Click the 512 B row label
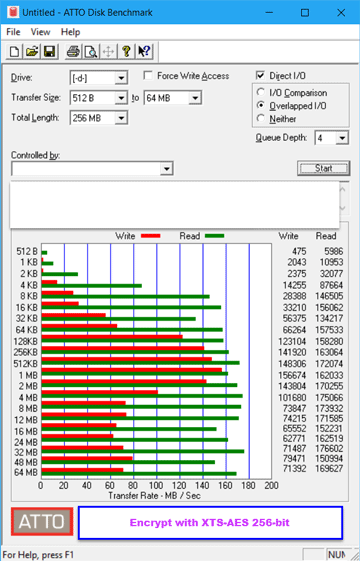 tap(27, 252)
